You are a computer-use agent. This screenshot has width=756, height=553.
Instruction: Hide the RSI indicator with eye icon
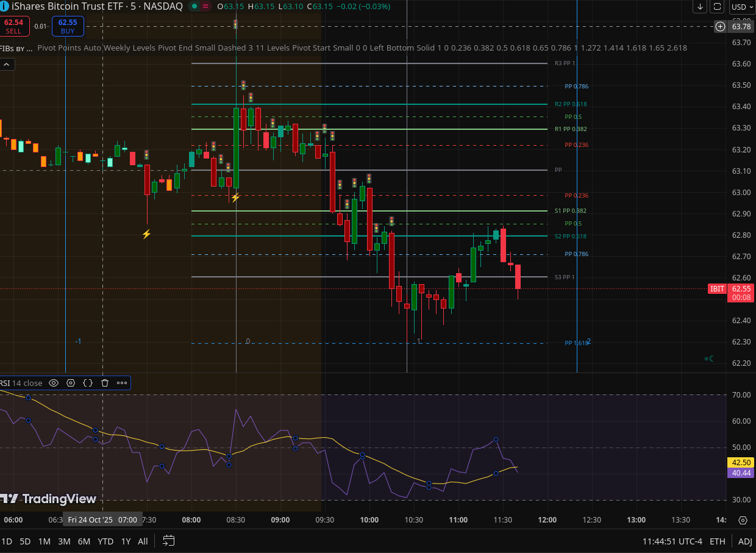pyautogui.click(x=54, y=383)
